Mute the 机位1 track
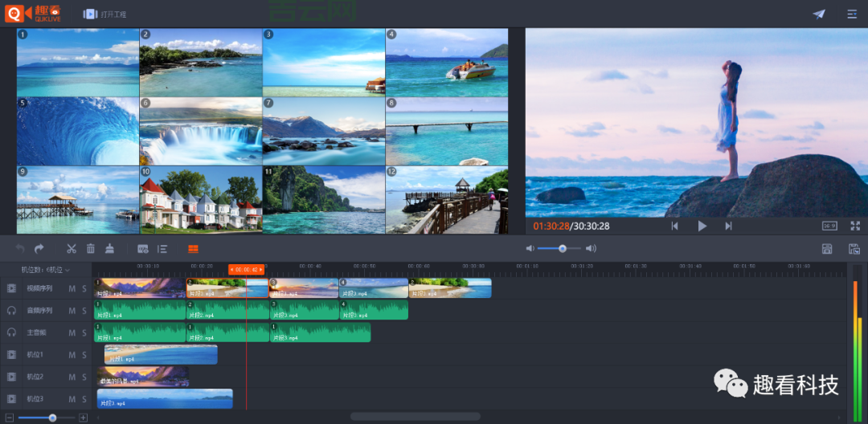Viewport: 868px width, 424px height. pos(72,355)
